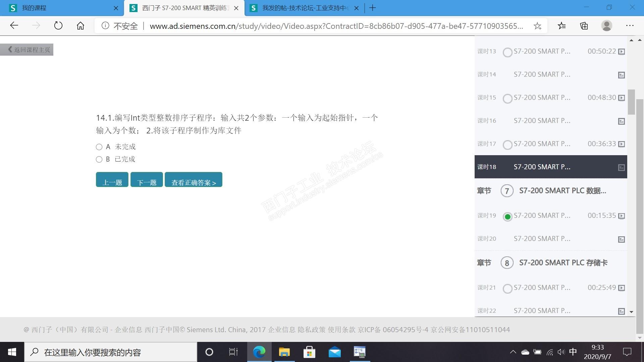Viewport: 644px width, 362px height.
Task: Click 查看正确答案 button
Action: (x=194, y=180)
